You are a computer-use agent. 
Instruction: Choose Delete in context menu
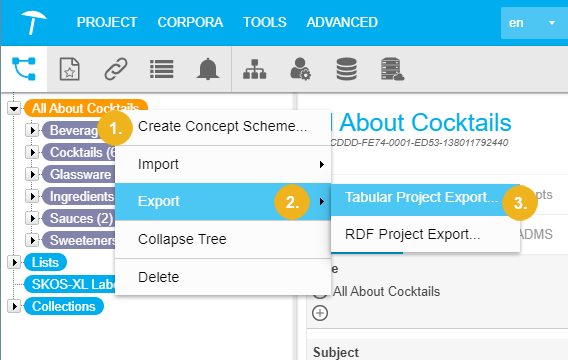point(223,277)
